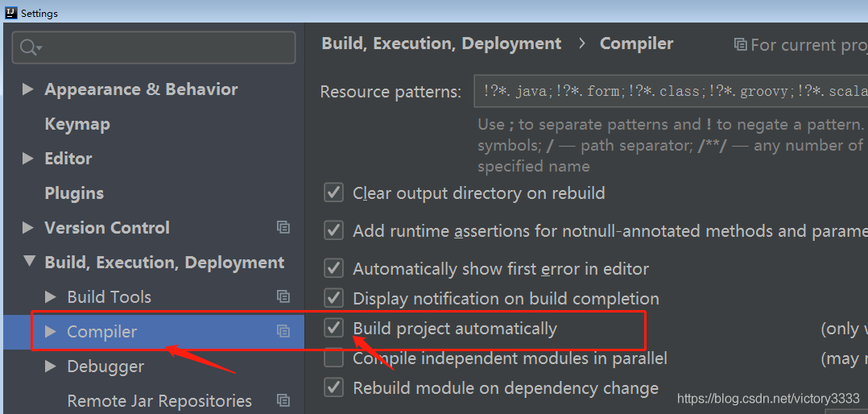This screenshot has width=868, height=414.
Task: Expand the Appearance & Behavior section
Action: coord(27,89)
